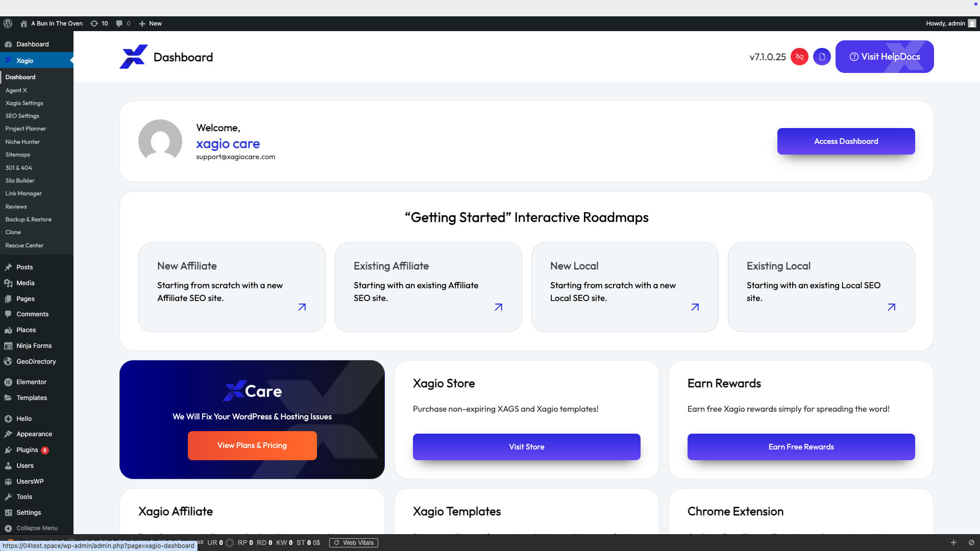Image resolution: width=980 pixels, height=551 pixels.
Task: Click the UsersWP icon in sidebar
Action: click(8, 482)
